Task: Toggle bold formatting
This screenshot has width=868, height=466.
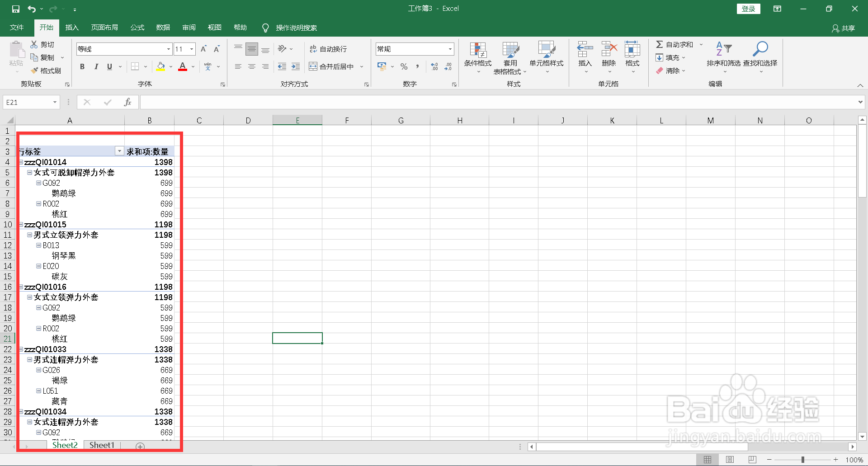Action: point(82,66)
